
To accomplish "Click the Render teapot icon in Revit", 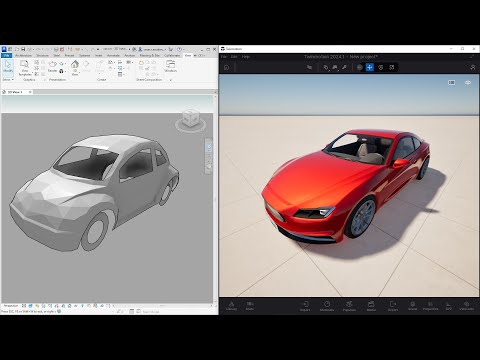I will click(x=53, y=66).
